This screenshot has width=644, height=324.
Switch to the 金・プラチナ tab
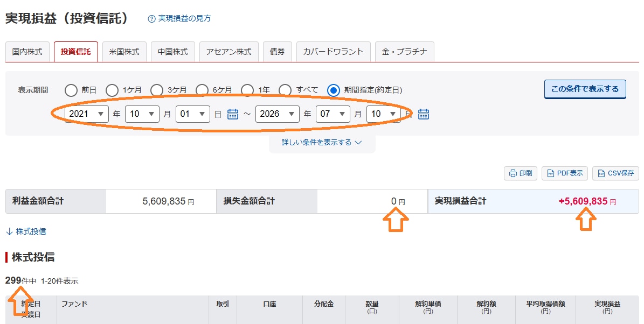tap(405, 52)
